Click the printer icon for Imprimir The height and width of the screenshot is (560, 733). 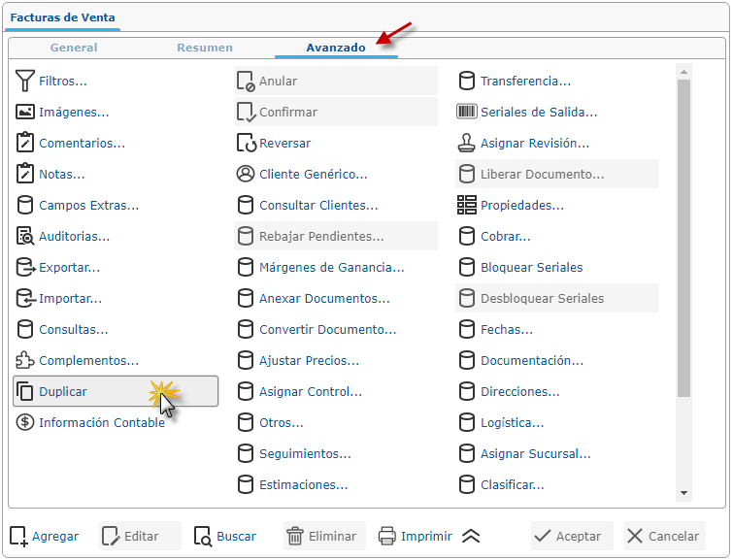point(387,536)
